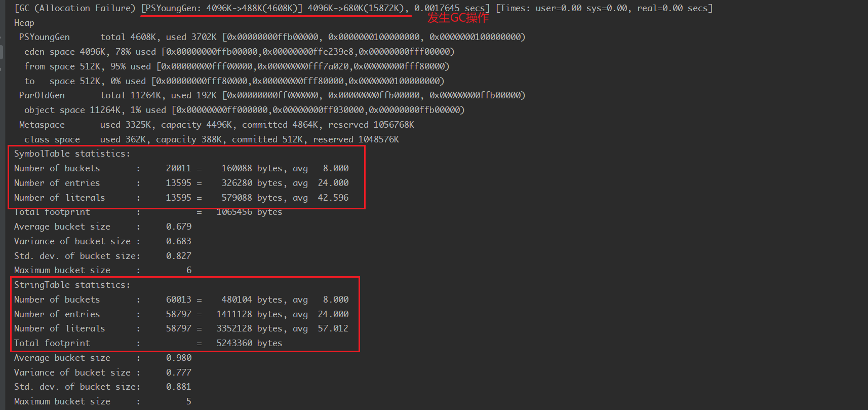Image resolution: width=868 pixels, height=410 pixels.
Task: Click the object space 11264K line
Action: 244,110
